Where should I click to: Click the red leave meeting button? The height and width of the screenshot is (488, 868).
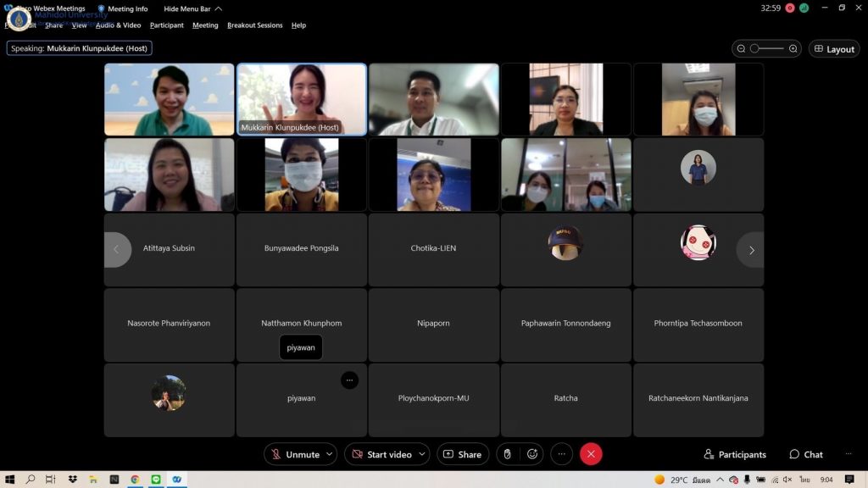coord(591,454)
